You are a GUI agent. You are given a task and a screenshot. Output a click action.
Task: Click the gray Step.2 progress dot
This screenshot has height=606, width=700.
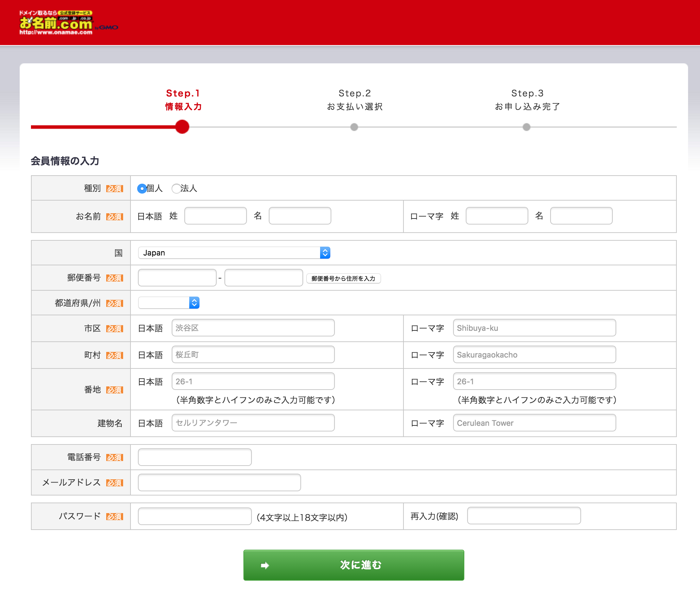click(354, 127)
